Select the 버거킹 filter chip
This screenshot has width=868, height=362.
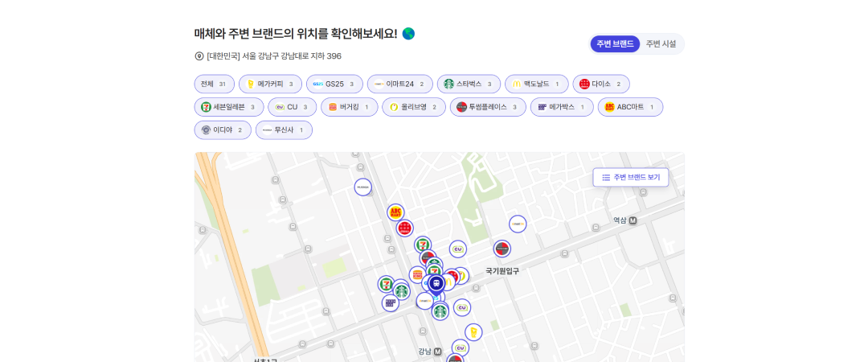click(x=350, y=107)
